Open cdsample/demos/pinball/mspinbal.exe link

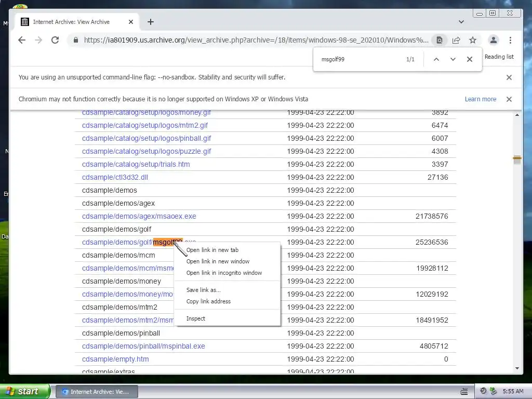pos(143,347)
